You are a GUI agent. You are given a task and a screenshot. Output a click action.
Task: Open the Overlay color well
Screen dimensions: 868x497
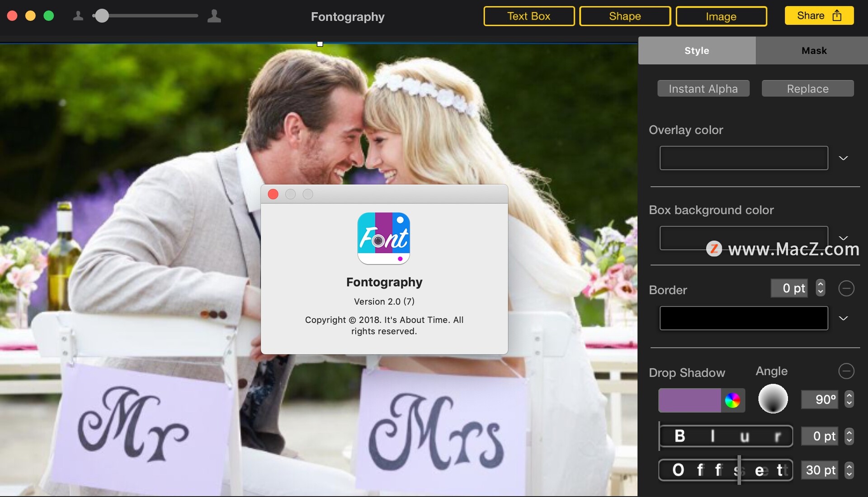(744, 158)
